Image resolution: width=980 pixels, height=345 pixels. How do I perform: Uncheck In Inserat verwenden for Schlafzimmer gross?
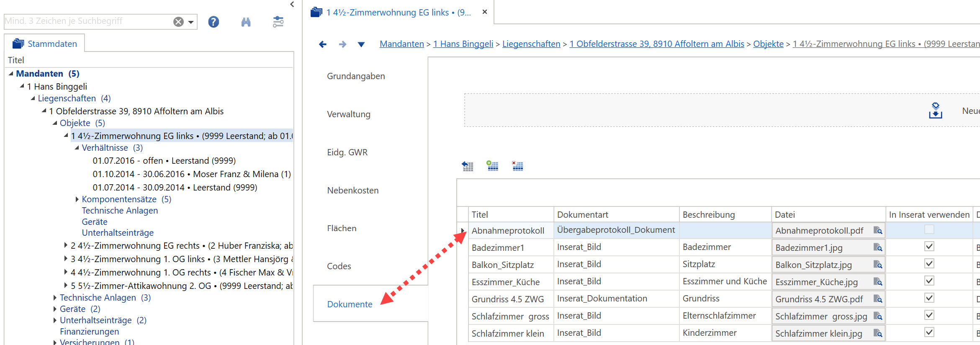929,315
